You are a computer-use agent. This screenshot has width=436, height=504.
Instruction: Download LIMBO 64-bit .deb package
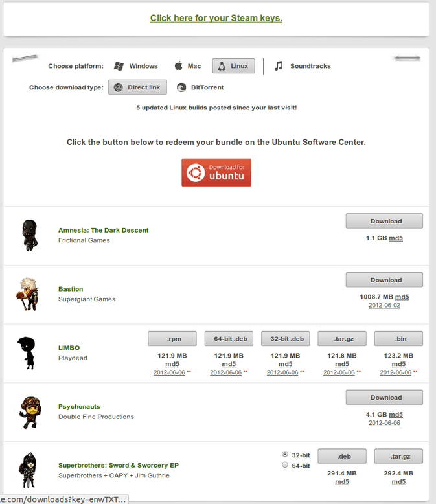click(x=229, y=338)
